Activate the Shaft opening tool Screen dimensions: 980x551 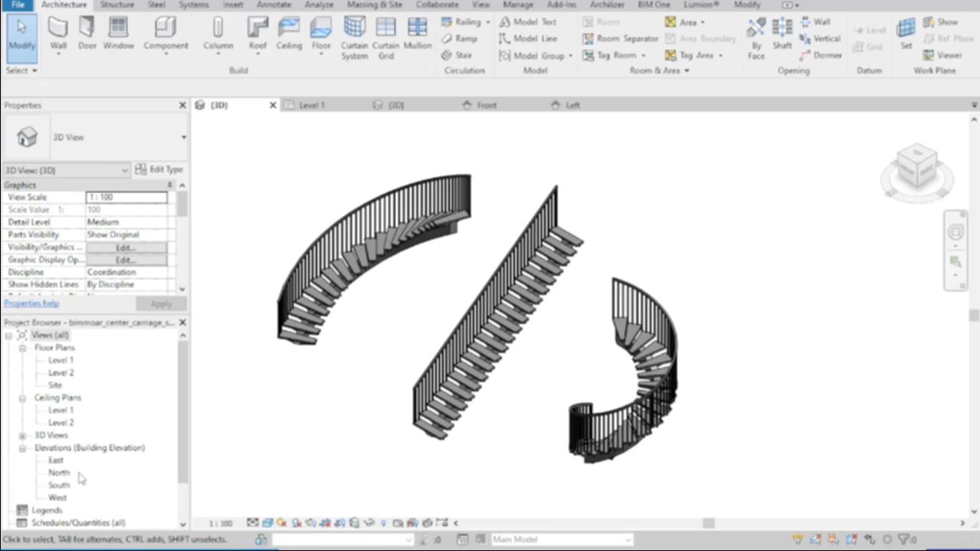click(782, 35)
